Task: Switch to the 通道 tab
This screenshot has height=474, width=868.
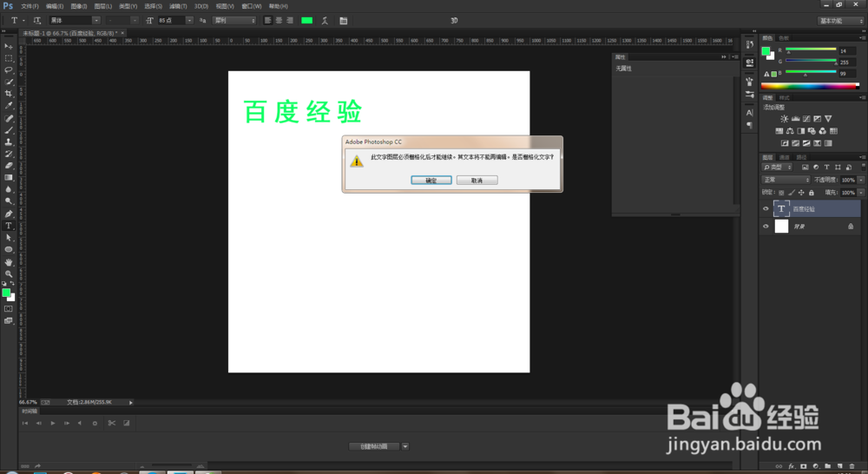Action: coord(785,157)
